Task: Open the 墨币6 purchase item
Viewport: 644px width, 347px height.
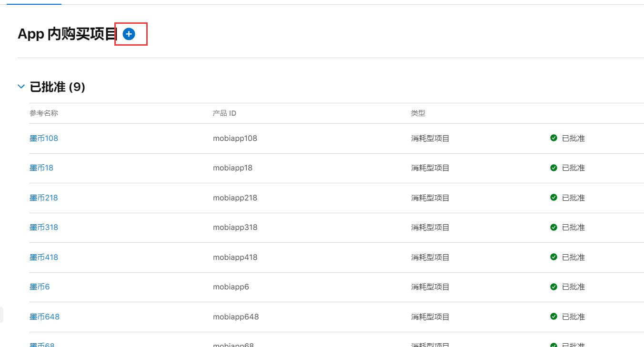Action: pyautogui.click(x=40, y=287)
